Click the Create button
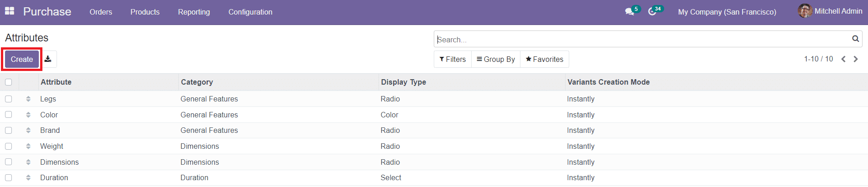Viewport: 868px width, 187px height. pyautogui.click(x=22, y=59)
